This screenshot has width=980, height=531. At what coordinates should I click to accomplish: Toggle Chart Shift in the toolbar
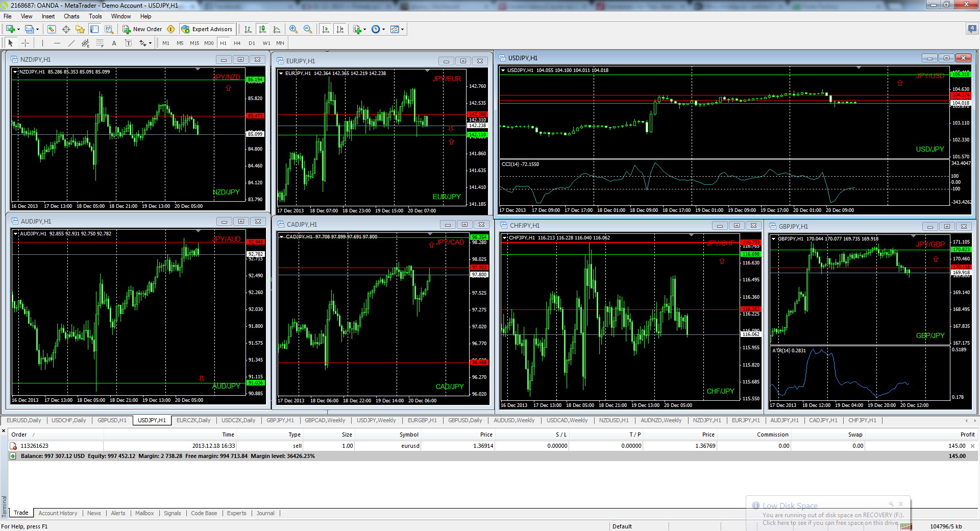click(x=340, y=29)
